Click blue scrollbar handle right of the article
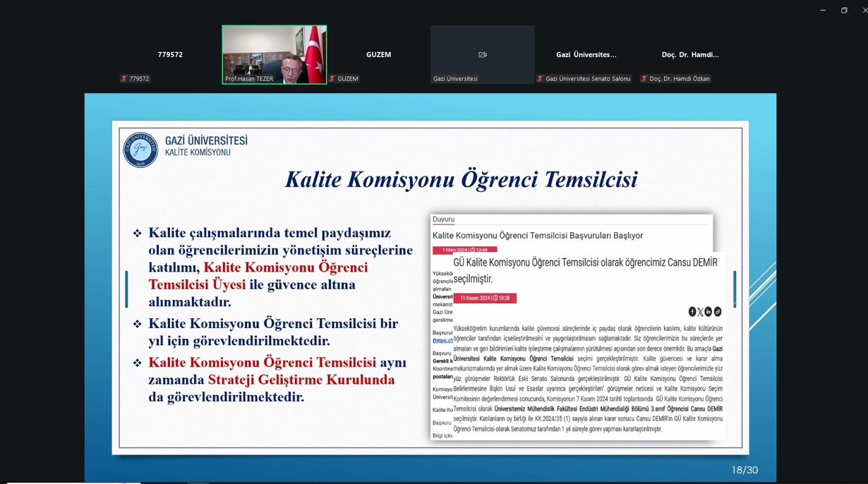This screenshot has height=484, width=868. coord(735,289)
